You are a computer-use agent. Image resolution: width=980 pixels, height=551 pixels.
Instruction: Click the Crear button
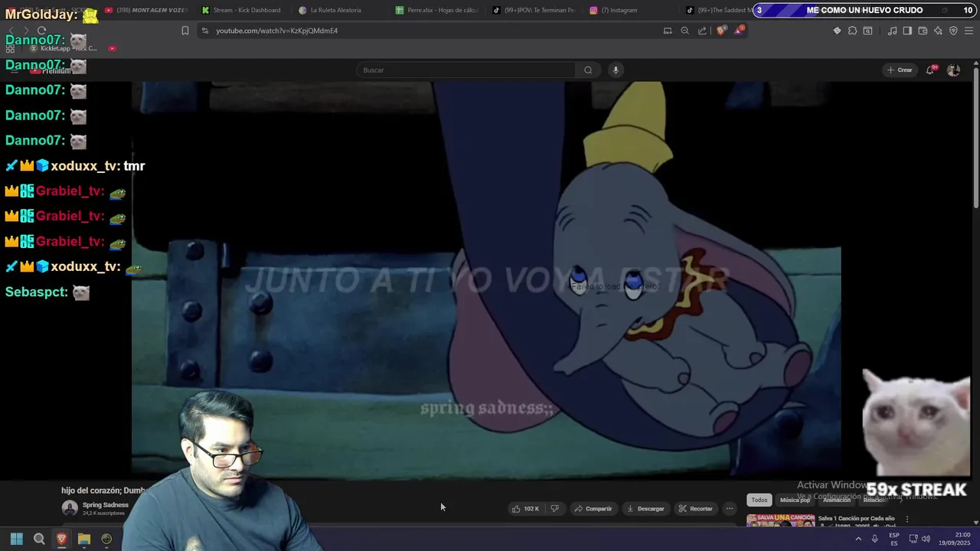tap(900, 70)
